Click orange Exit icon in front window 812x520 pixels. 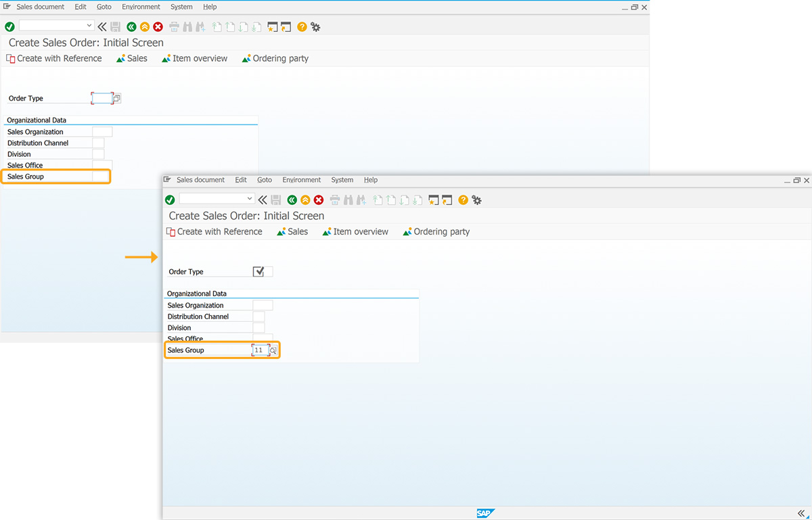(305, 200)
